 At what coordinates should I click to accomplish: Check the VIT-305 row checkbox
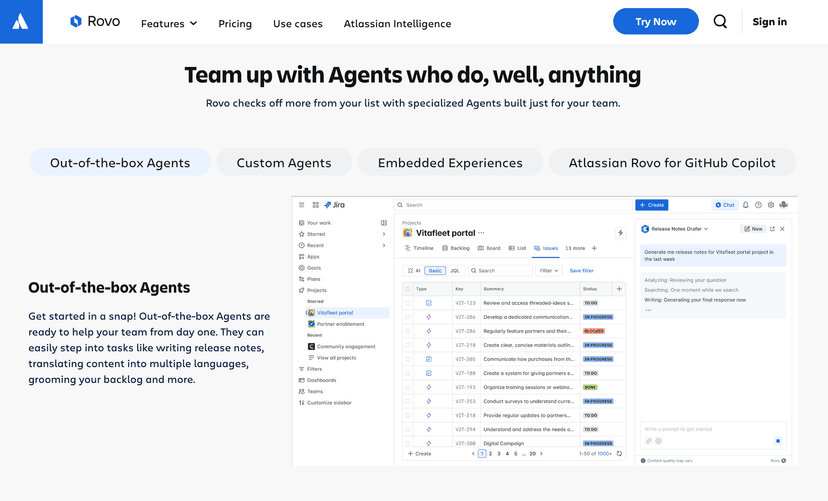(408, 359)
